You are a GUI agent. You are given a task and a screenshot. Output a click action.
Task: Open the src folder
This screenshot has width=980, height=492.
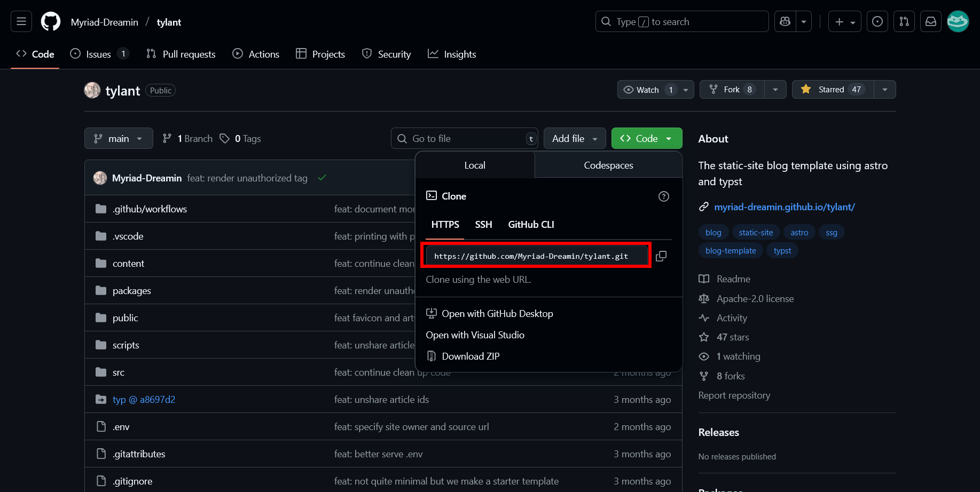(118, 372)
